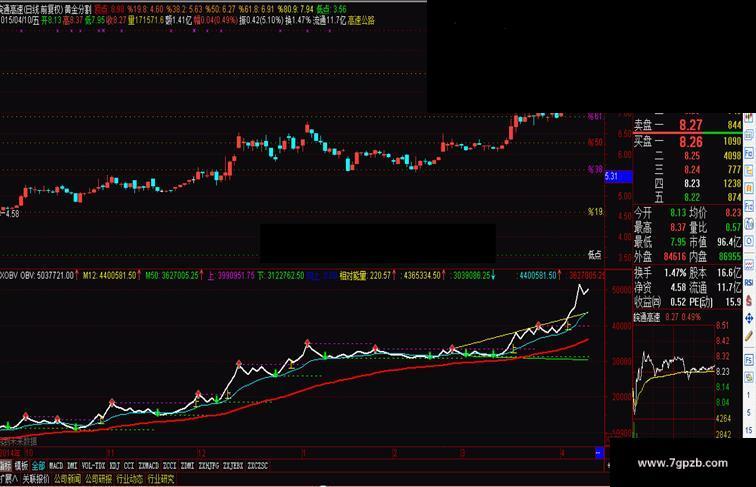Select the 5-minute period button
This screenshot has width=756, height=487.
click(749, 413)
